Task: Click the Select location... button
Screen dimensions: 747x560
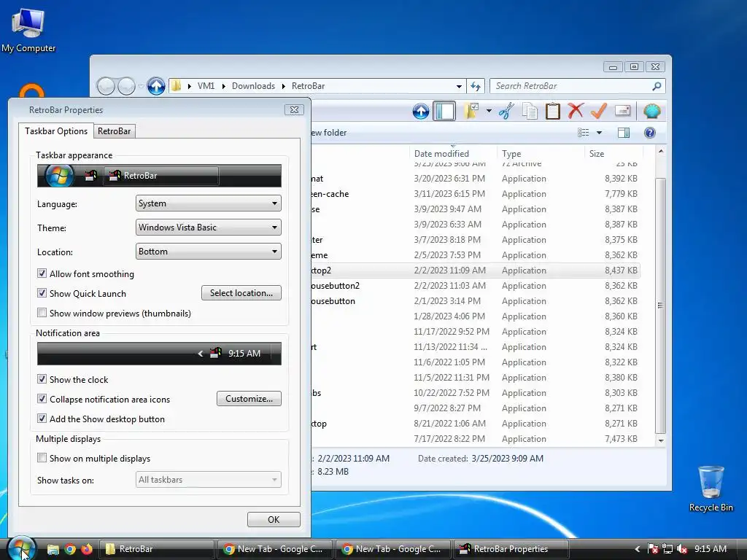Action: [241, 293]
